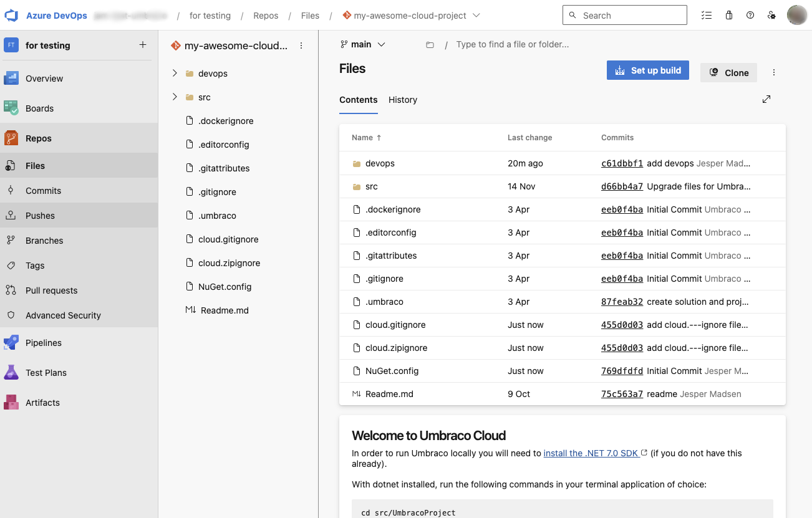
Task: Open Test Plans flask icon
Action: tap(11, 373)
